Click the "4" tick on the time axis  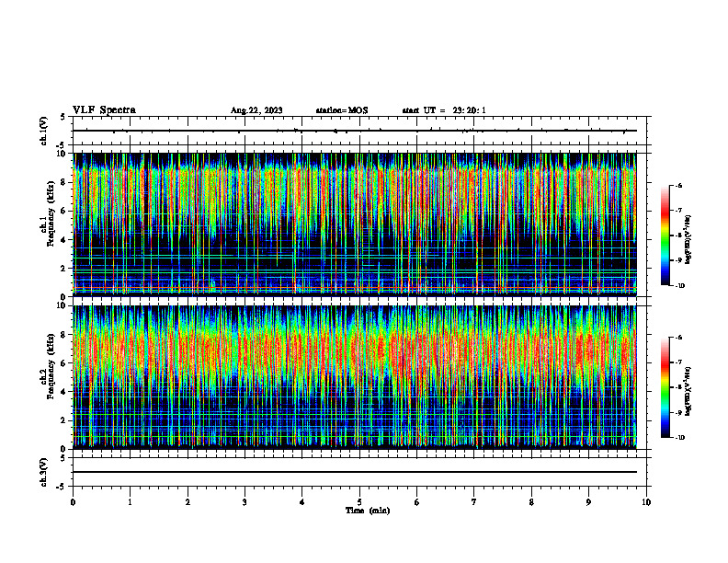302,502
